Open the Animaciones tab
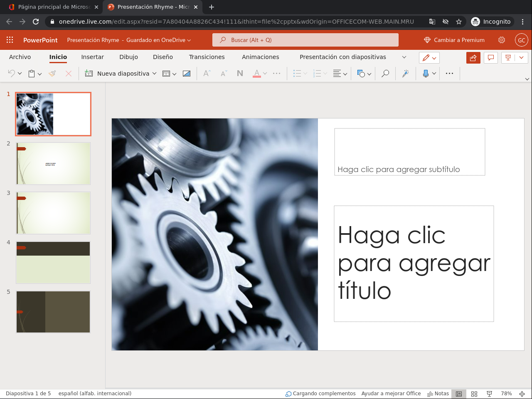This screenshot has width=532, height=399. coord(261,57)
